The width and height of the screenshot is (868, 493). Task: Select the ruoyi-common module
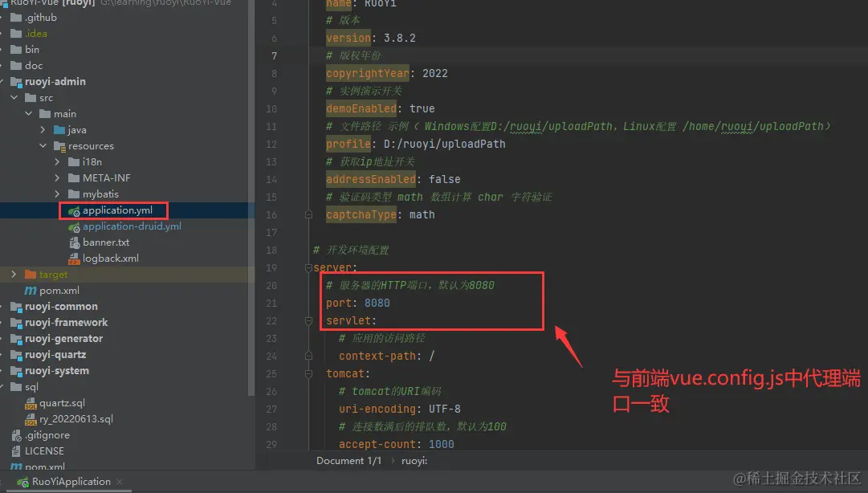point(61,307)
